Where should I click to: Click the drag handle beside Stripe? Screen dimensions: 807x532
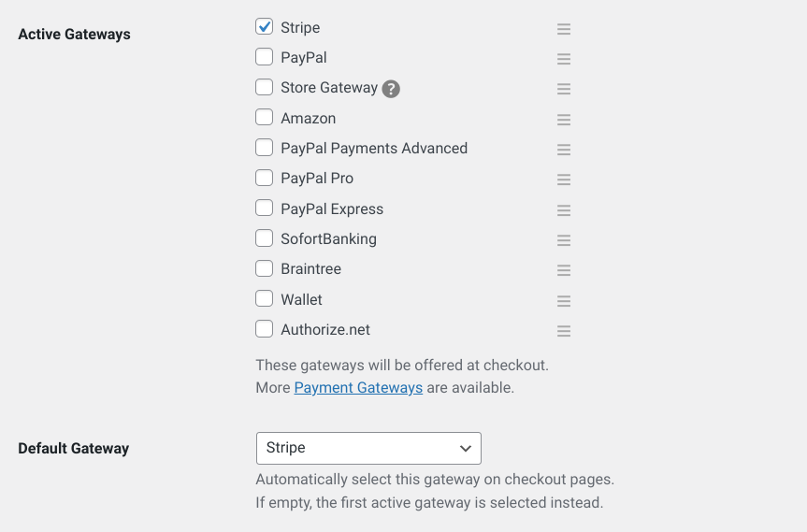[x=564, y=29]
